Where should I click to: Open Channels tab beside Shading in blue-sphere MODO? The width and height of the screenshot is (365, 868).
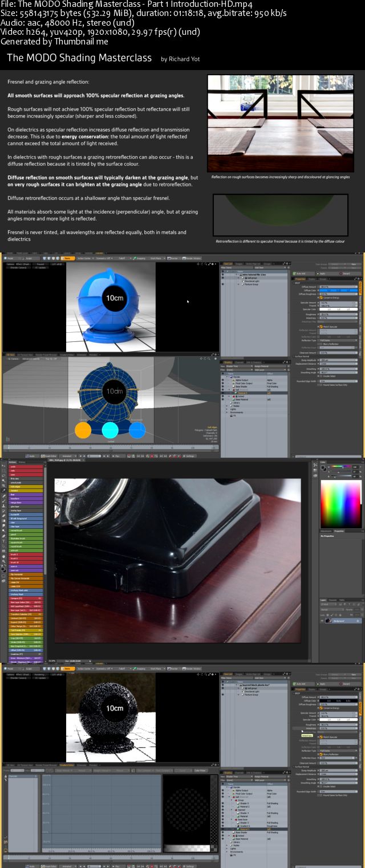(x=239, y=362)
